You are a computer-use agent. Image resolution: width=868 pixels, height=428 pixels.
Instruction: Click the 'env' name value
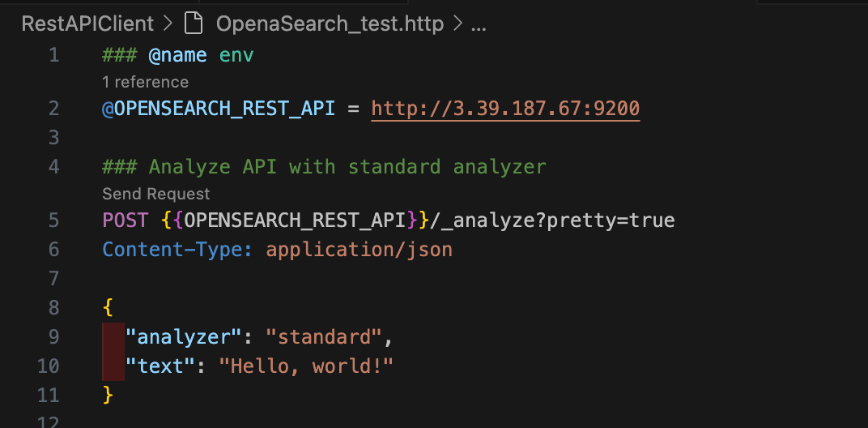click(x=236, y=55)
